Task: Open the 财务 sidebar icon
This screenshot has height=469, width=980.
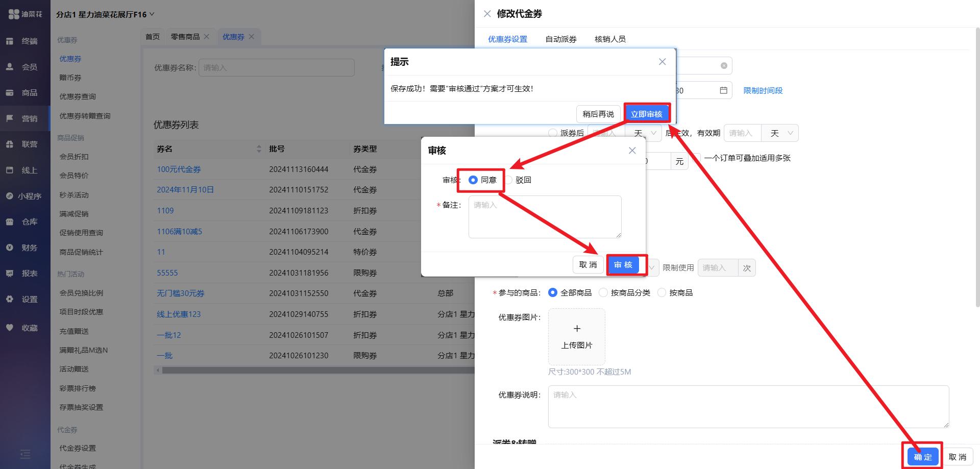Action: (x=10, y=248)
